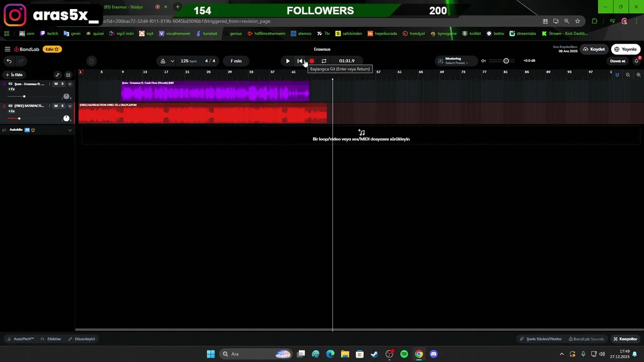This screenshot has height=362, width=644.
Task: Toggle the snap magnet icon
Action: click(x=617, y=74)
